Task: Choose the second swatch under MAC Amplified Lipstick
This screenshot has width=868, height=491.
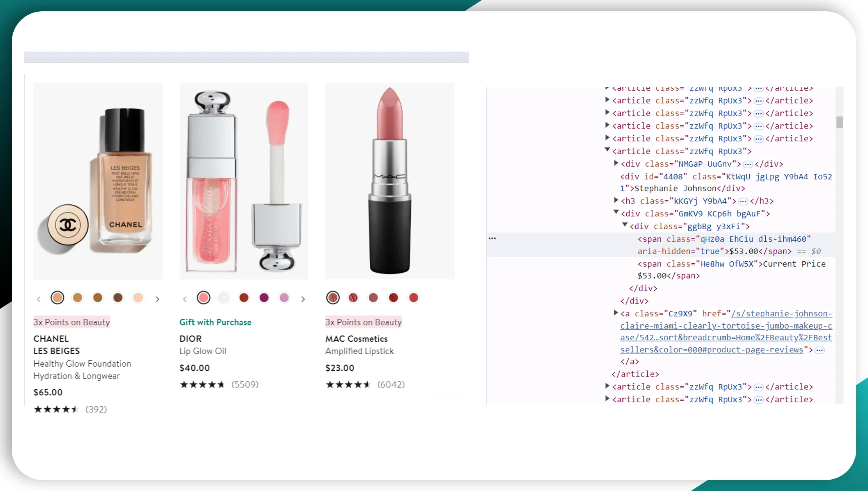Action: (353, 298)
